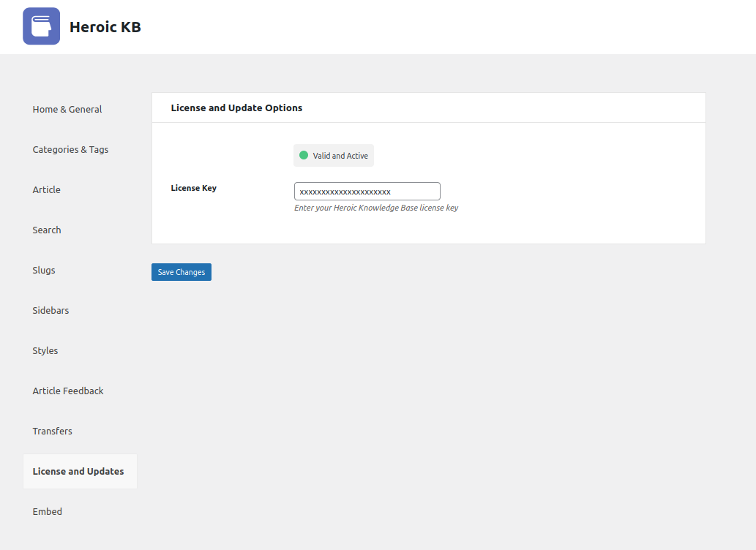Open Article Feedback settings
The height and width of the screenshot is (550, 756).
click(67, 391)
